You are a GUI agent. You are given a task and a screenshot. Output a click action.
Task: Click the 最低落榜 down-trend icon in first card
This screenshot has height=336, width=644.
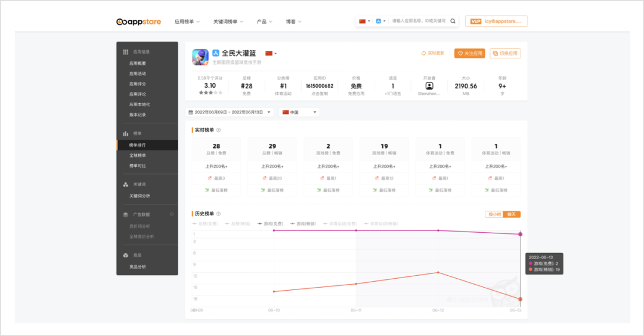pyautogui.click(x=207, y=190)
